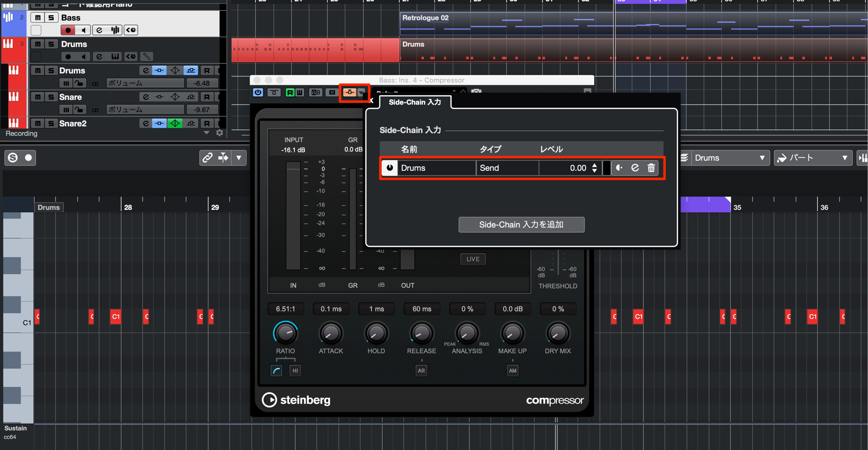
Task: Click the Send type cell
Action: [x=507, y=168]
